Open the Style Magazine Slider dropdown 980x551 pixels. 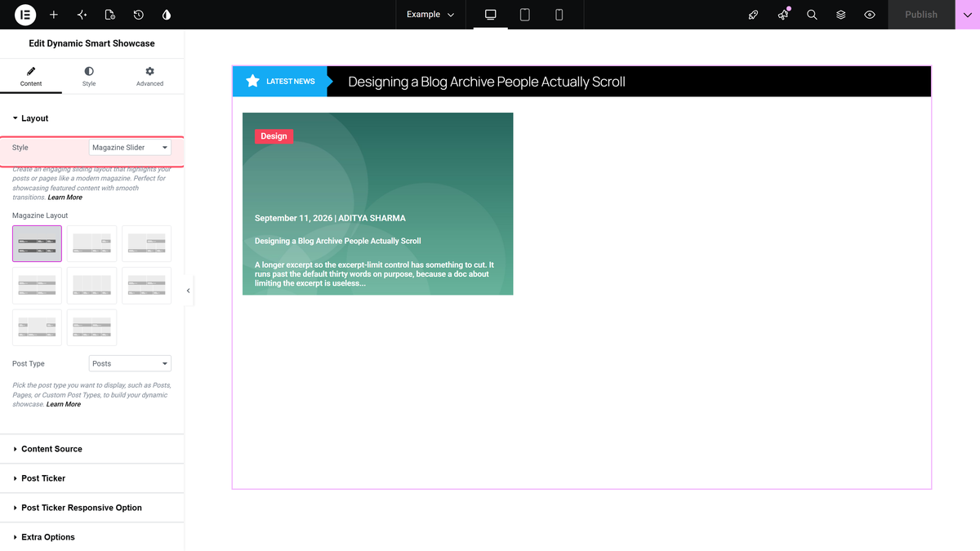click(x=130, y=148)
